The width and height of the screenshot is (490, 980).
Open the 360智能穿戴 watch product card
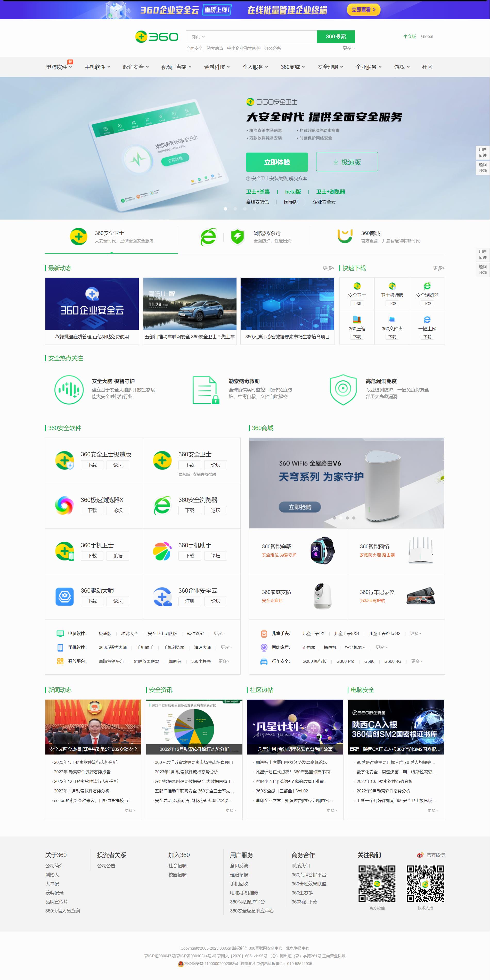(x=298, y=551)
